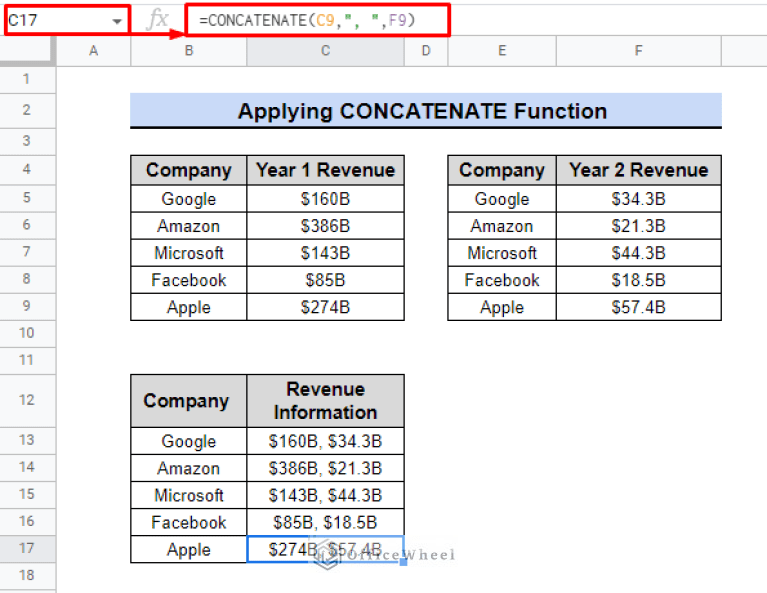Screen dimensions: 767x593
Task: Select column D header
Action: click(426, 50)
